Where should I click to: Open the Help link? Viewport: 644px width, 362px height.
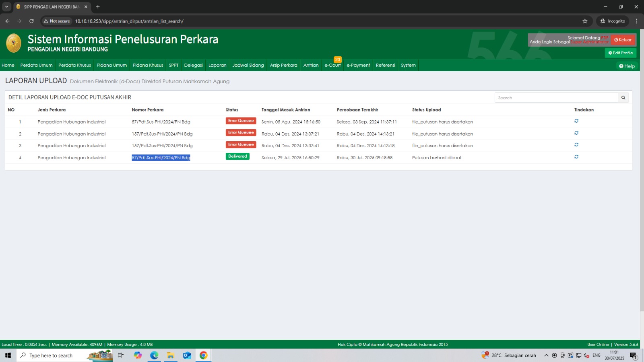pos(627,66)
